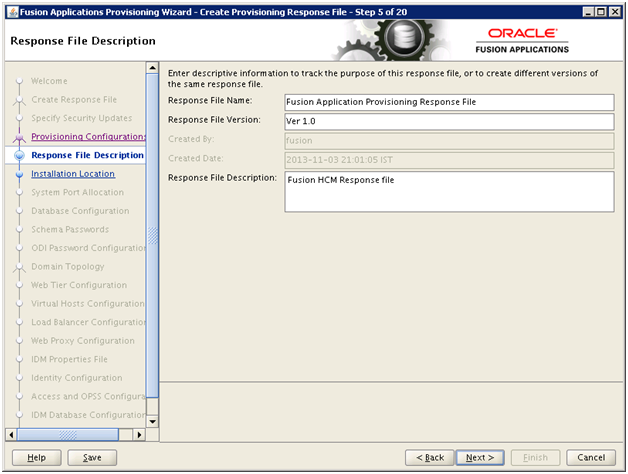Click the Next button
The image size is (628, 474).
[x=480, y=457]
